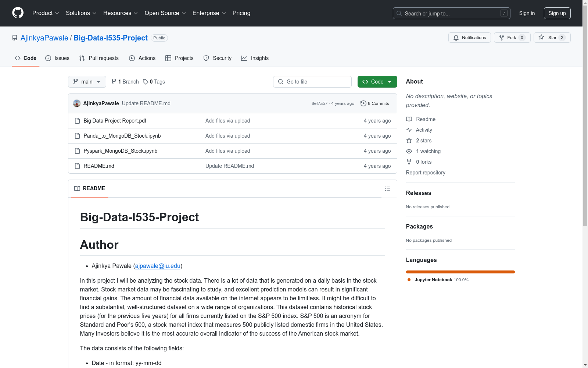Open Big Data Project Report.pdf file
The width and height of the screenshot is (588, 368).
point(115,121)
